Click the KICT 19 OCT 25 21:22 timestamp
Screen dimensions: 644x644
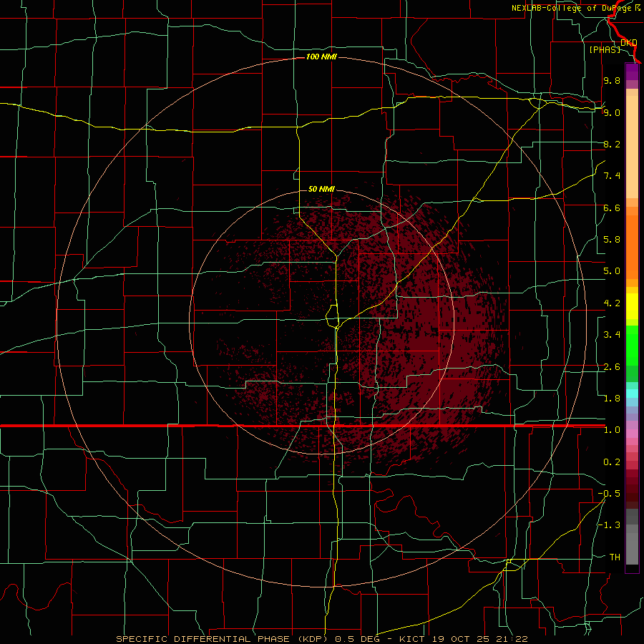click(x=464, y=639)
